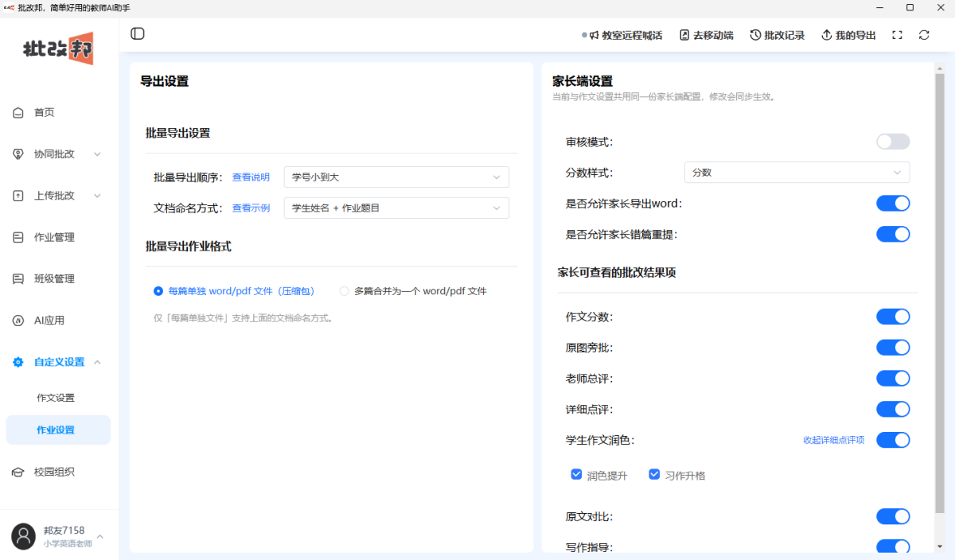Click the 上传批改 upload icon
The image size is (955, 560).
(18, 196)
